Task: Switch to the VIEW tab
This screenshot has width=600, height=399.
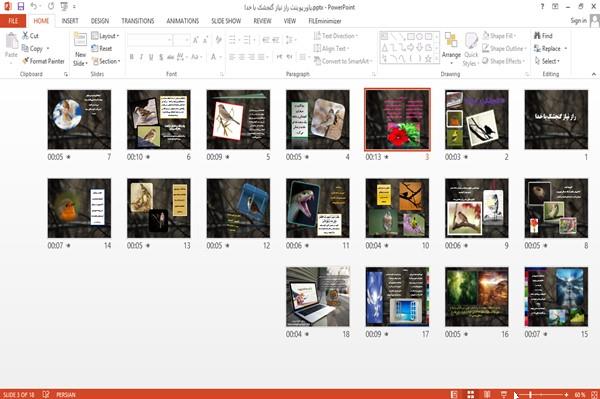Action: point(290,21)
